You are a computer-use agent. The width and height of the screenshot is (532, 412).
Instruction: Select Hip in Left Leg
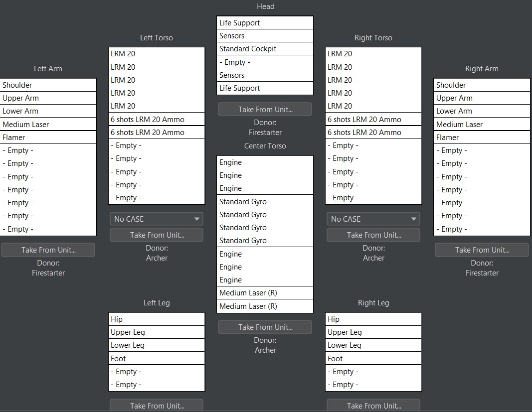pos(157,319)
